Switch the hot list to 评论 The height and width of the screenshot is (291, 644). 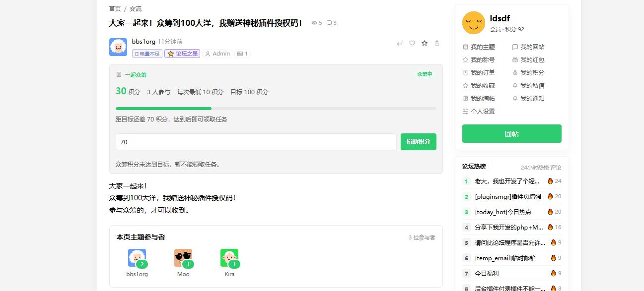556,168
